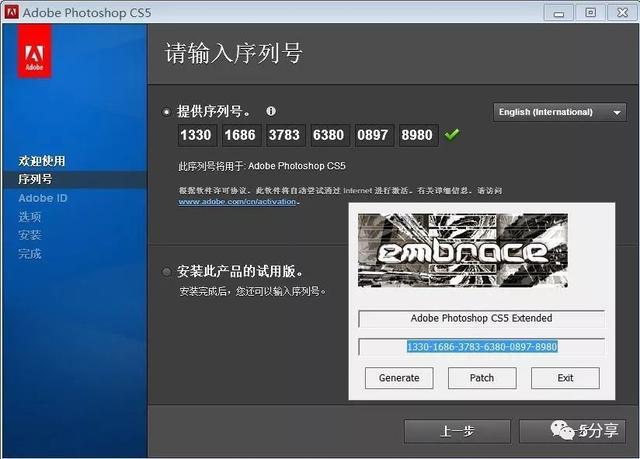Select 选项 step in sidebar

(30, 217)
